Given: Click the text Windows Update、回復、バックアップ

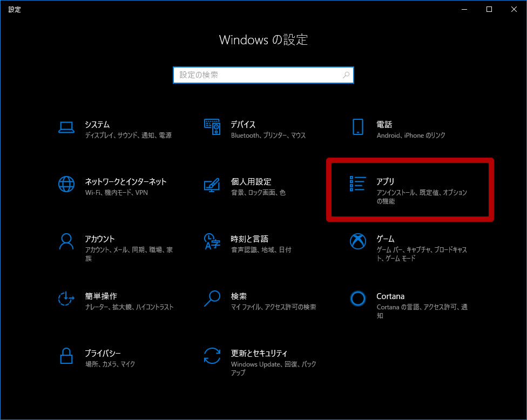Looking at the screenshot, I should click(x=273, y=368).
